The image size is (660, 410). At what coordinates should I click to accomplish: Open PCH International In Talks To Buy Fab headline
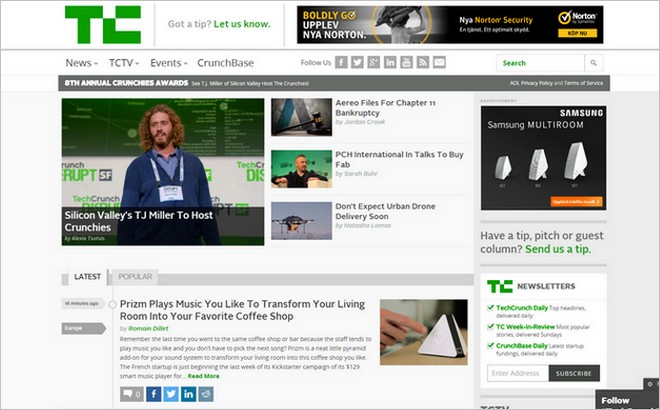click(399, 160)
